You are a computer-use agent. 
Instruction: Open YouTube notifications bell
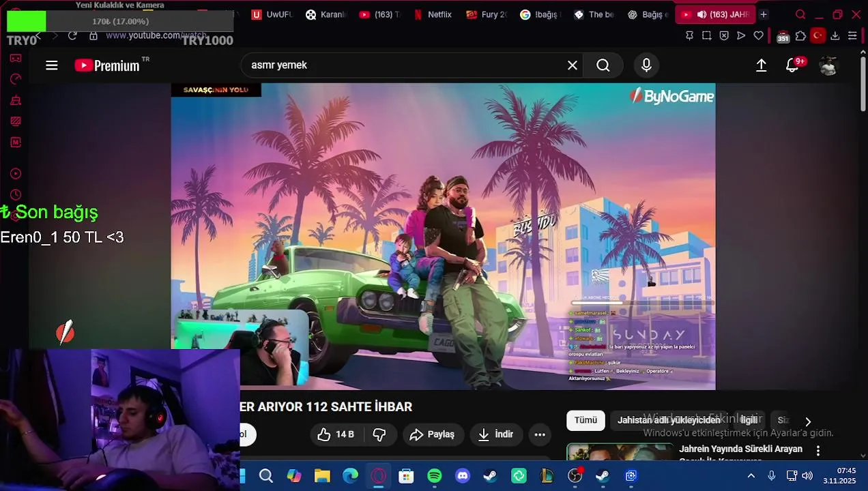pyautogui.click(x=792, y=65)
